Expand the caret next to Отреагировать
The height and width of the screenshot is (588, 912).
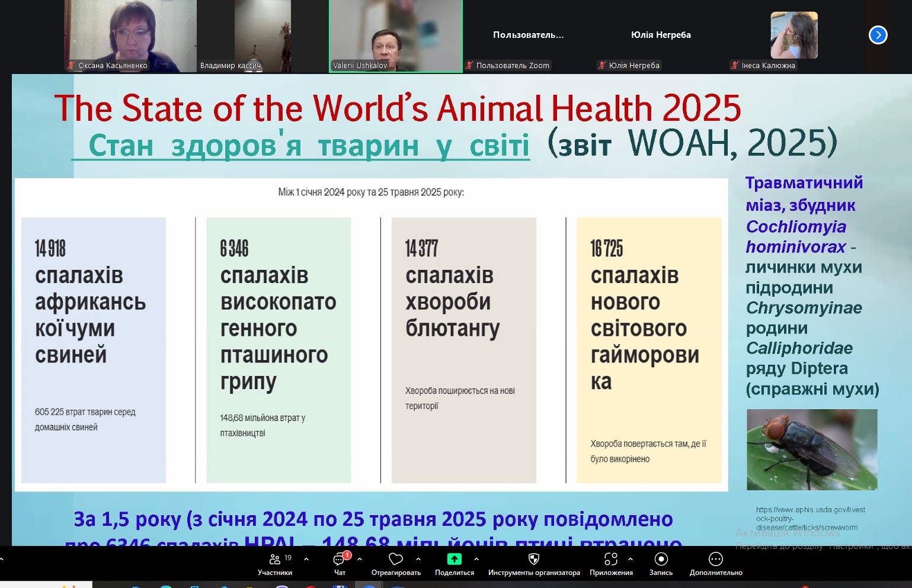418,559
